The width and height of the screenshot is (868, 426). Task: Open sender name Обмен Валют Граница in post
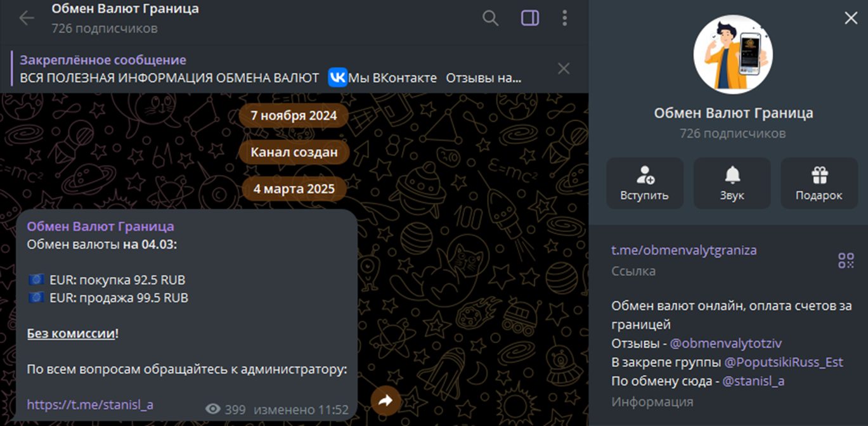tap(100, 226)
